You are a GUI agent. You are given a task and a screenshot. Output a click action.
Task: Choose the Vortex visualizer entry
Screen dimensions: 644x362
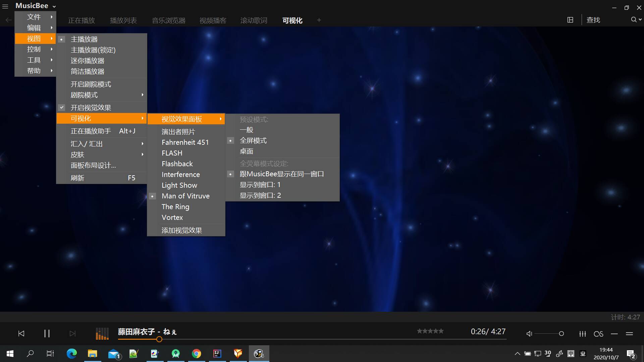pyautogui.click(x=172, y=218)
